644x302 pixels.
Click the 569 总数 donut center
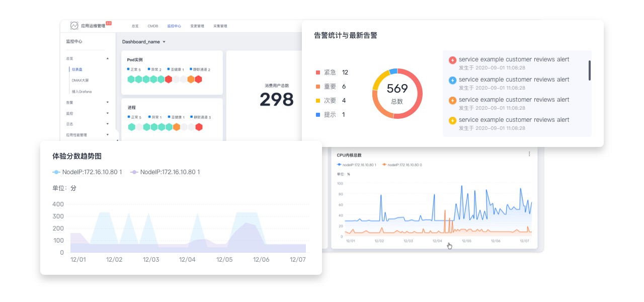coord(397,94)
